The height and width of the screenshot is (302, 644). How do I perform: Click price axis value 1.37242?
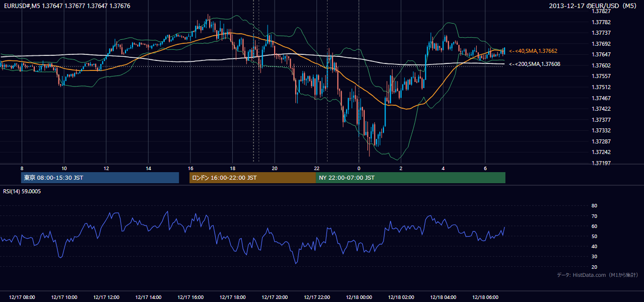601,152
